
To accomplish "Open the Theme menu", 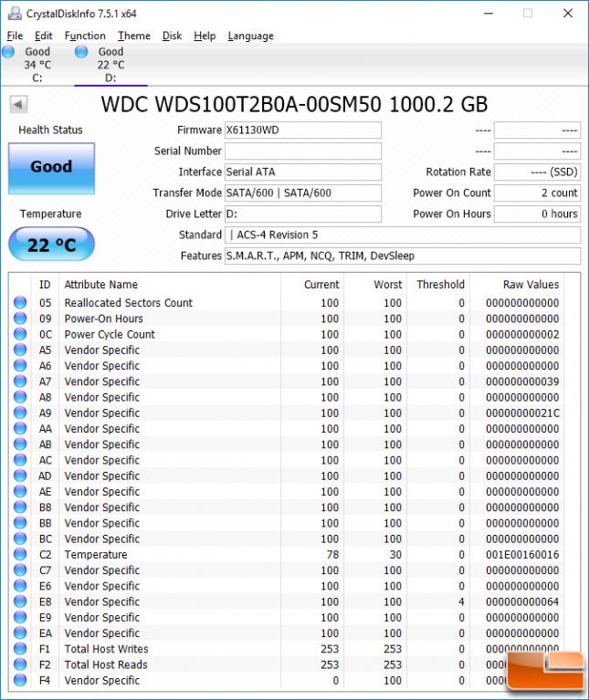I will [134, 36].
